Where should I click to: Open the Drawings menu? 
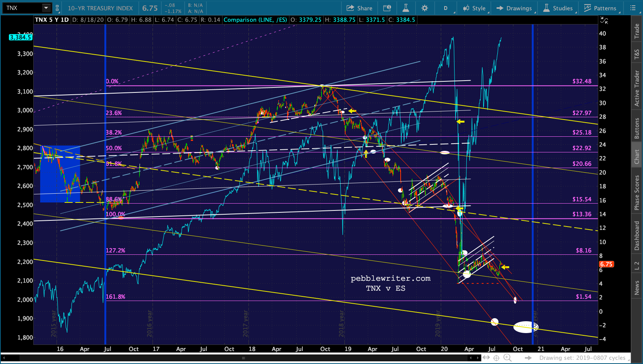coord(514,8)
